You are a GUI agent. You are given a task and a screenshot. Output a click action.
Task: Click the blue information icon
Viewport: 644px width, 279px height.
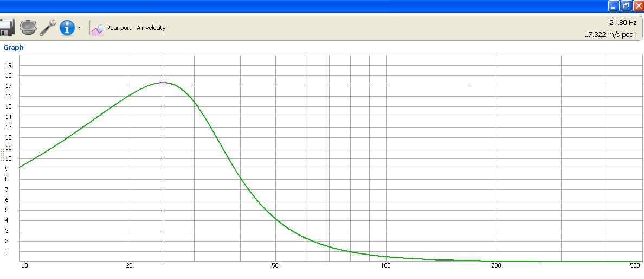67,28
